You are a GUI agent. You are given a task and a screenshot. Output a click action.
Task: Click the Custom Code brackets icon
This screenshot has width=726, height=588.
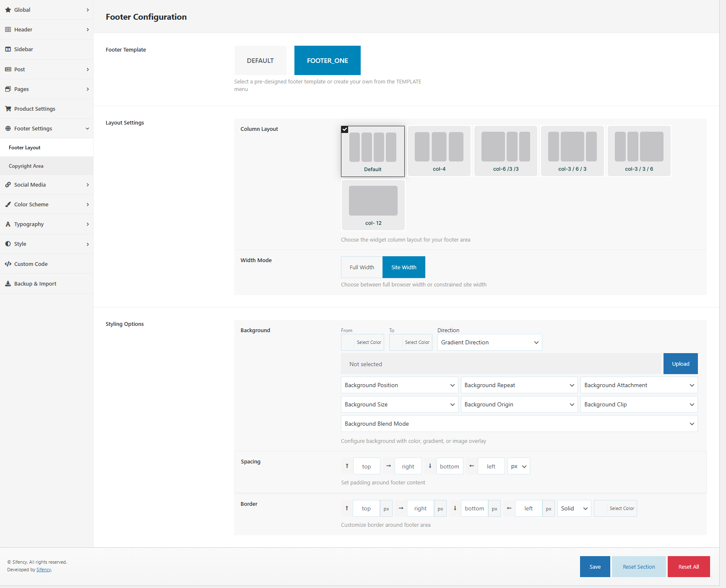(x=8, y=264)
